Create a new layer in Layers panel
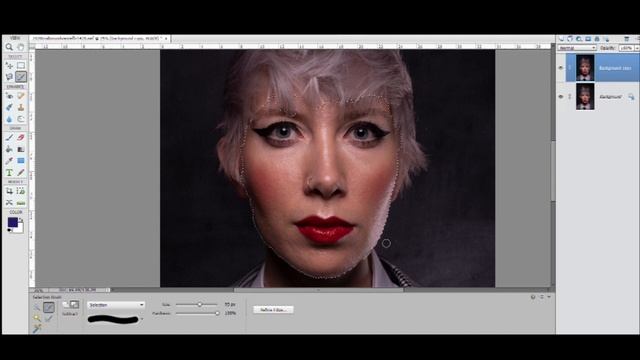The width and height of the screenshot is (640, 360). [x=561, y=39]
